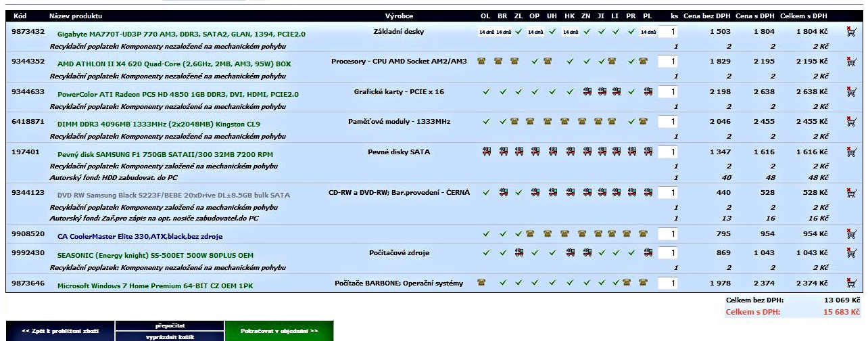
Task: Click the OL checkmark in Seasonic power supply row
Action: tap(486, 253)
